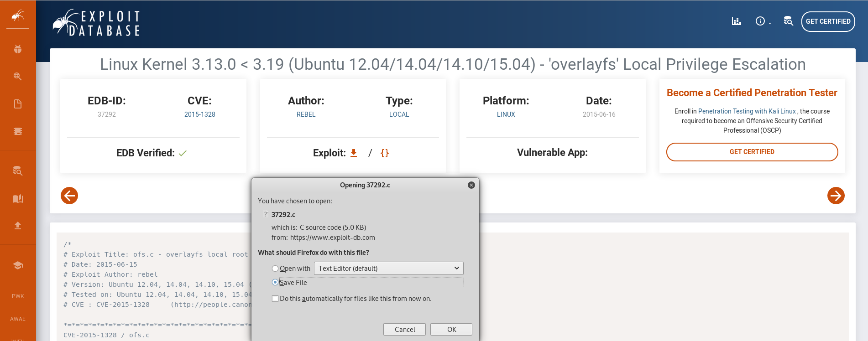Click Become a Certified Penetration Tester heading
868x341 pixels.
click(x=752, y=93)
